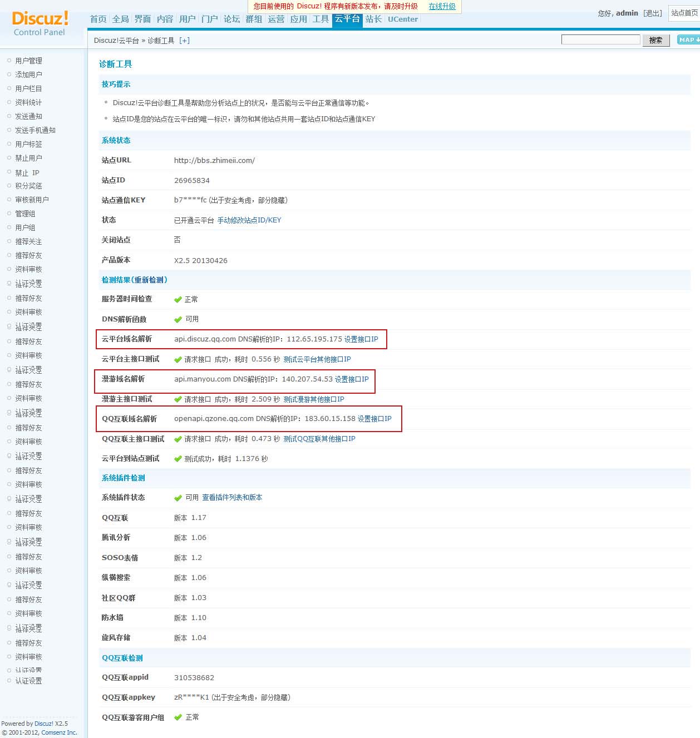Click site URL http://bbs.zhimeii.com/
This screenshot has height=738, width=700.
click(214, 160)
